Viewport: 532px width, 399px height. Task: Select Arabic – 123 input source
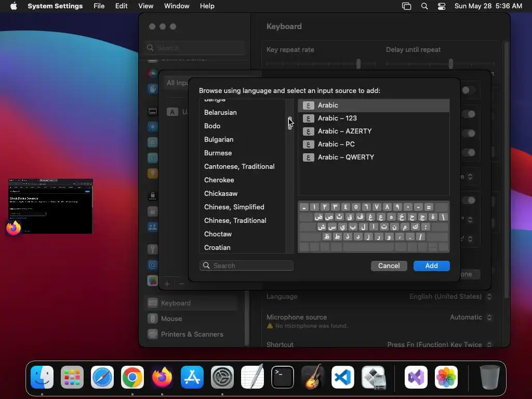pos(374,118)
